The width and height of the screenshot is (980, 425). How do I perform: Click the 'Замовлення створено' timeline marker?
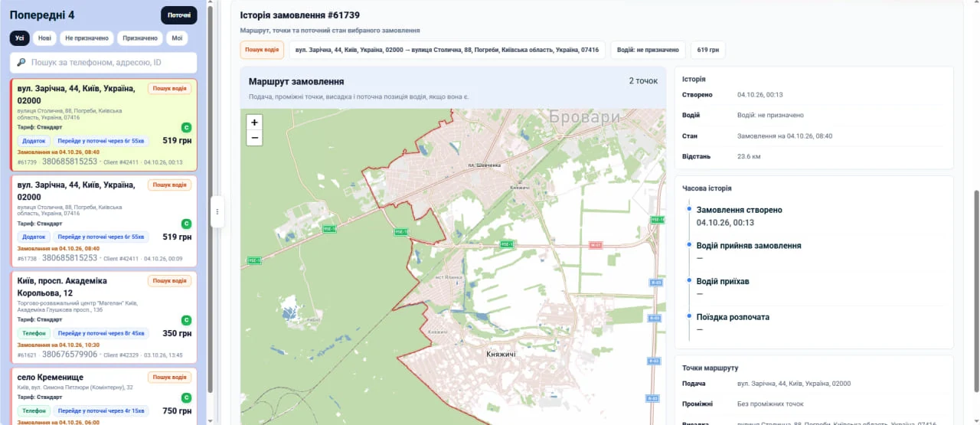coord(689,209)
